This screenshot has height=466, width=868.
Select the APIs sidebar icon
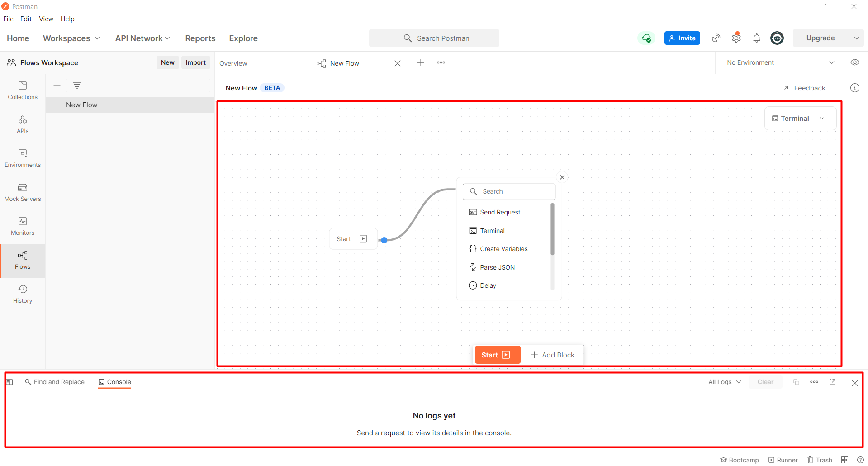(x=22, y=124)
